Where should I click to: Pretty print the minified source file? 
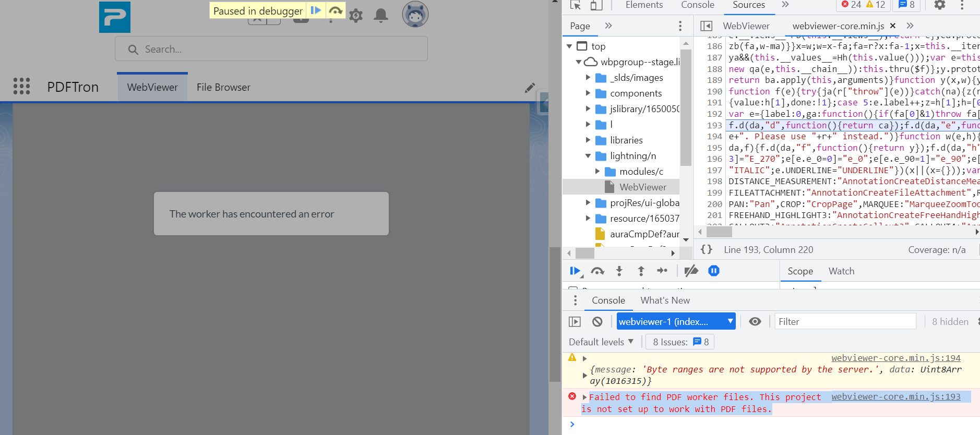[706, 250]
